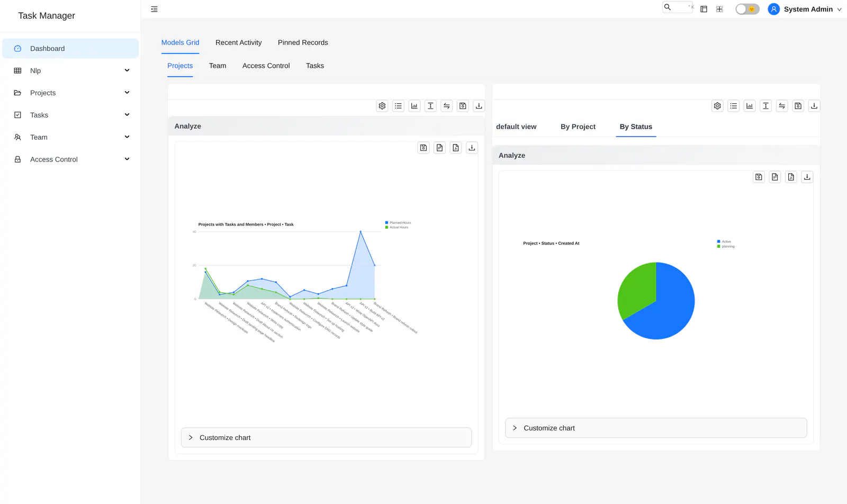Screen dimensions: 847x504
Task: Select the Team sub-tab
Action: point(218,66)
